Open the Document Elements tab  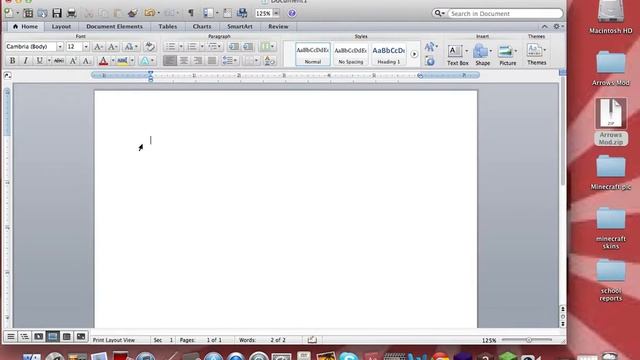click(x=114, y=27)
